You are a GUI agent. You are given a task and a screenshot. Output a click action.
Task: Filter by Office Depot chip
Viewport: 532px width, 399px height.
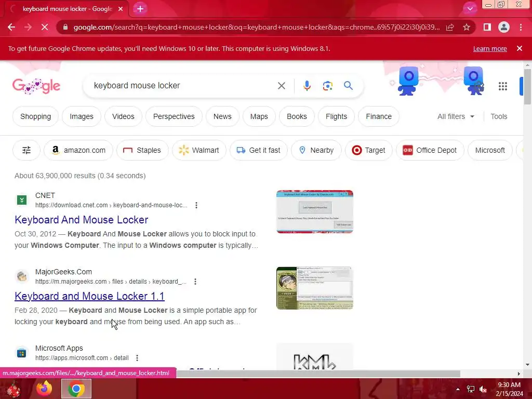(430, 150)
